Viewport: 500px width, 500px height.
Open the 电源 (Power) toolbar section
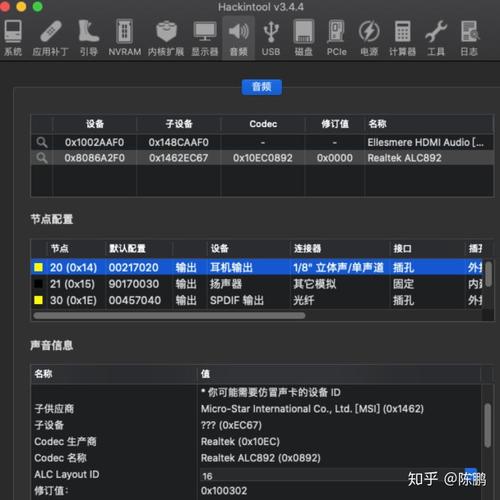369,37
